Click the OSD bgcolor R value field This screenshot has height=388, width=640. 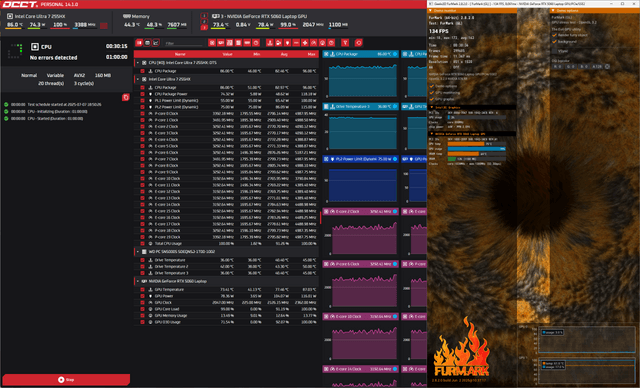coord(558,67)
